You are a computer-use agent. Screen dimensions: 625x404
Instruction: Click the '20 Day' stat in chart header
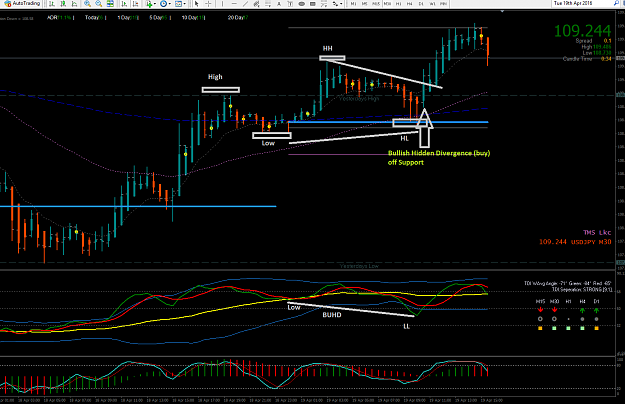tap(238, 18)
